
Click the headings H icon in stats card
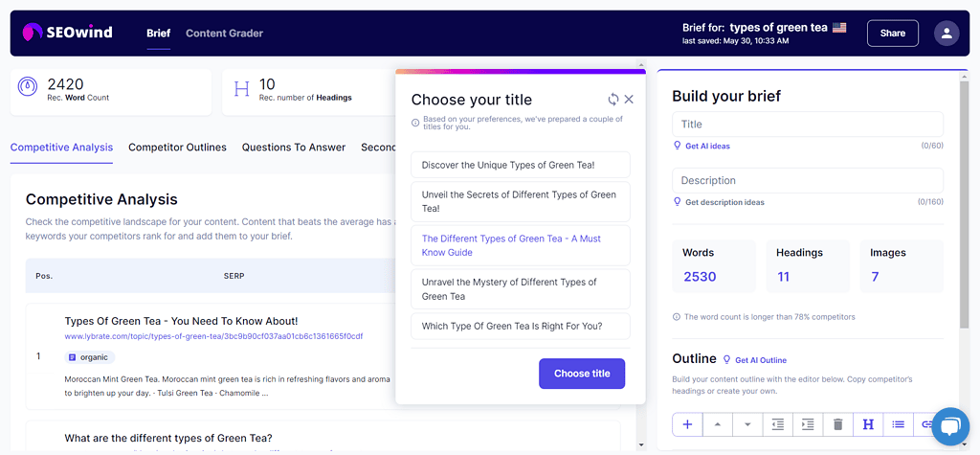pyautogui.click(x=240, y=88)
